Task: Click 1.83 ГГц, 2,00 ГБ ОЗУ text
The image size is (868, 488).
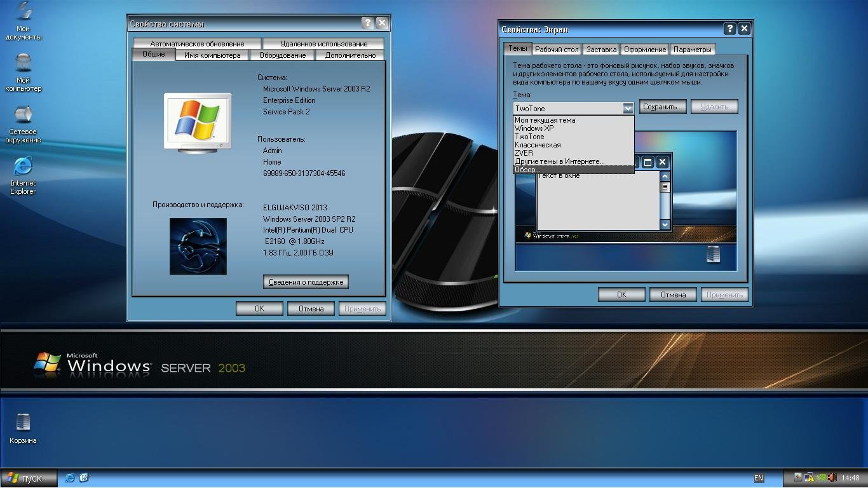Action: point(298,253)
